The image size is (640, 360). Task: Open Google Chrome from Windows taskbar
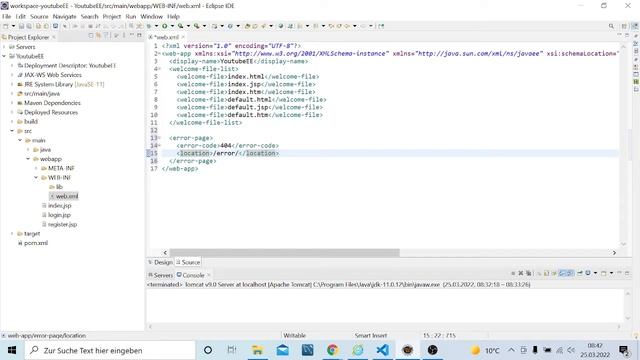tap(333, 350)
